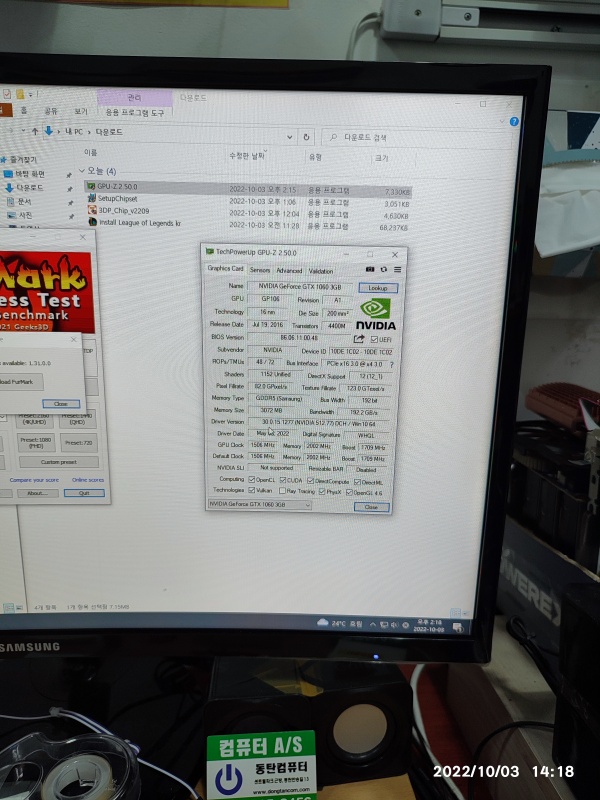Click the Preset:2160 (4K/UHD) button

35,419
